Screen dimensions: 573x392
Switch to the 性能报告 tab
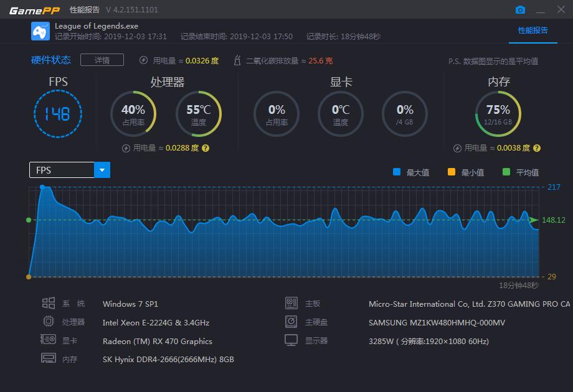tap(533, 30)
